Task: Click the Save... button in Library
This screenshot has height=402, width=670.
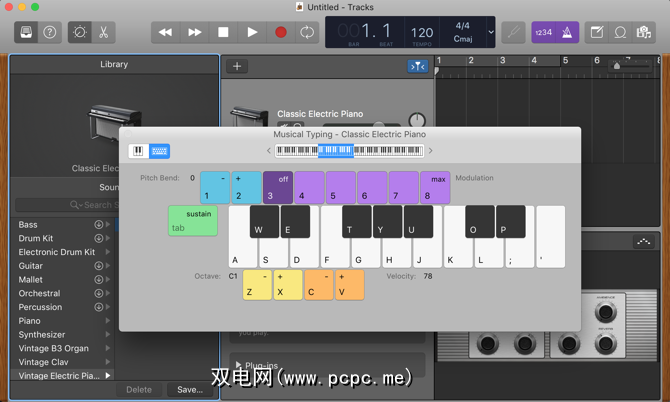Action: coord(190,390)
